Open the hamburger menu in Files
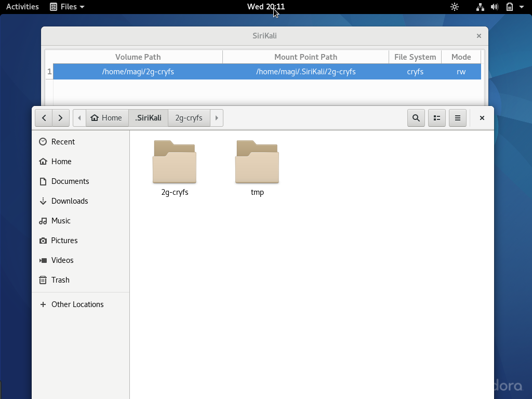Screen dimensions: 532x399 (458, 118)
